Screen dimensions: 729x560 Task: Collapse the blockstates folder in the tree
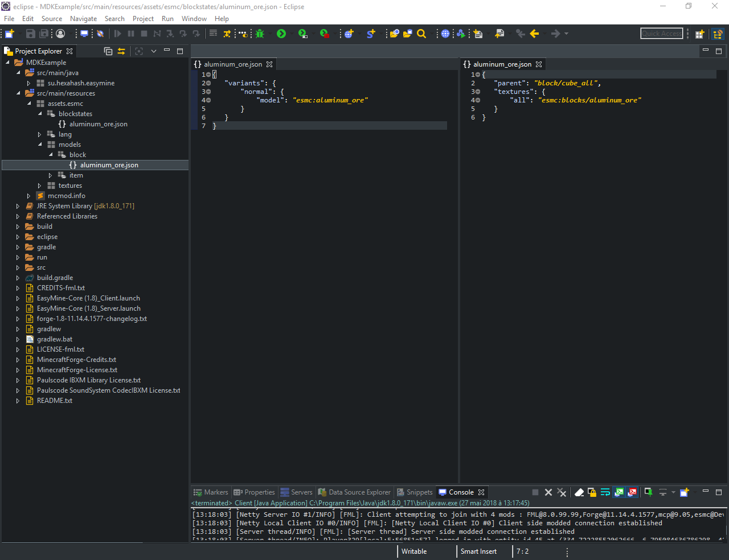[x=40, y=114]
